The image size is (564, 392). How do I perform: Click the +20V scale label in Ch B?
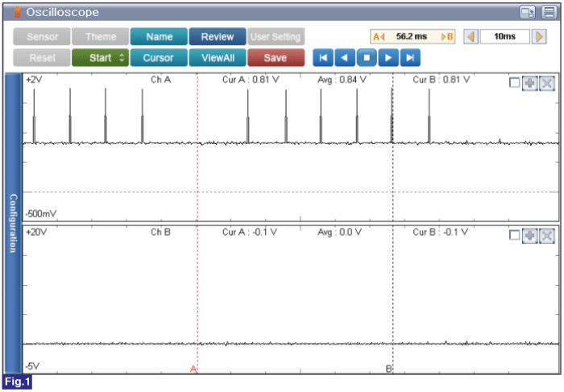36,232
